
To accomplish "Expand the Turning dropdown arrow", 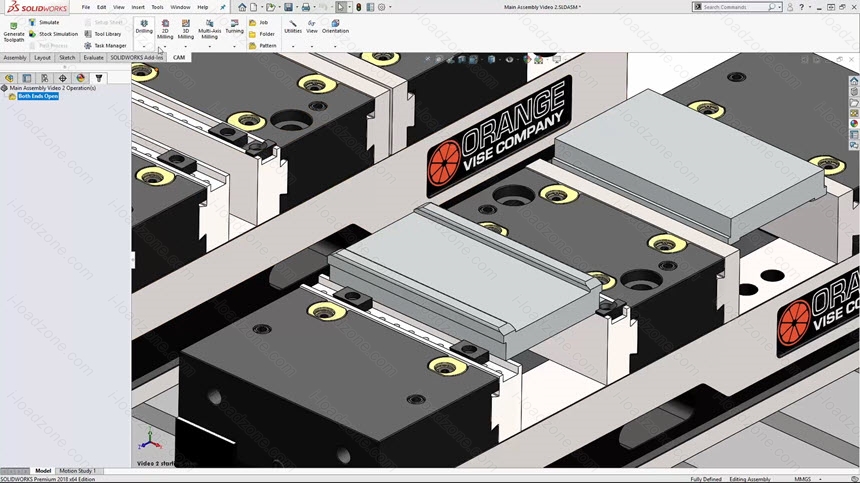I will [x=234, y=46].
